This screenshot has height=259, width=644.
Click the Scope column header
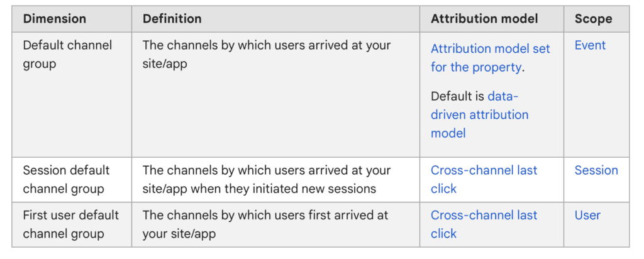click(x=593, y=19)
